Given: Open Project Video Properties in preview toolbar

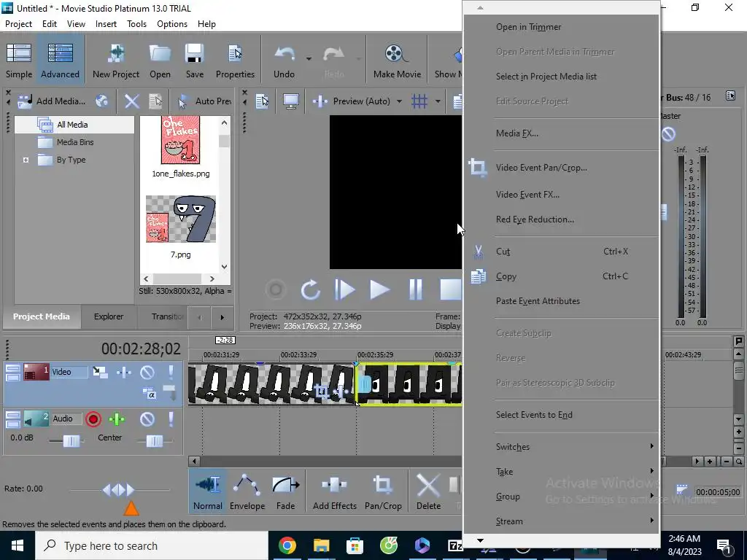Looking at the screenshot, I should [x=263, y=101].
